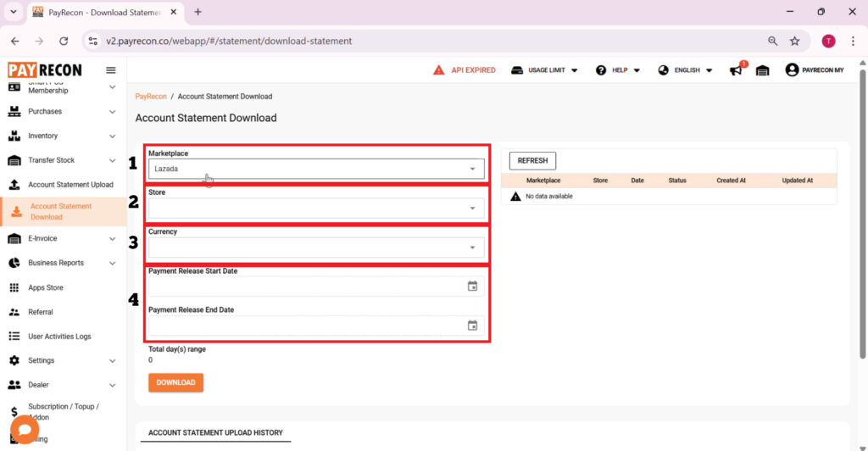Click the API EXPIRED warning icon
The height and width of the screenshot is (451, 868).
click(438, 70)
